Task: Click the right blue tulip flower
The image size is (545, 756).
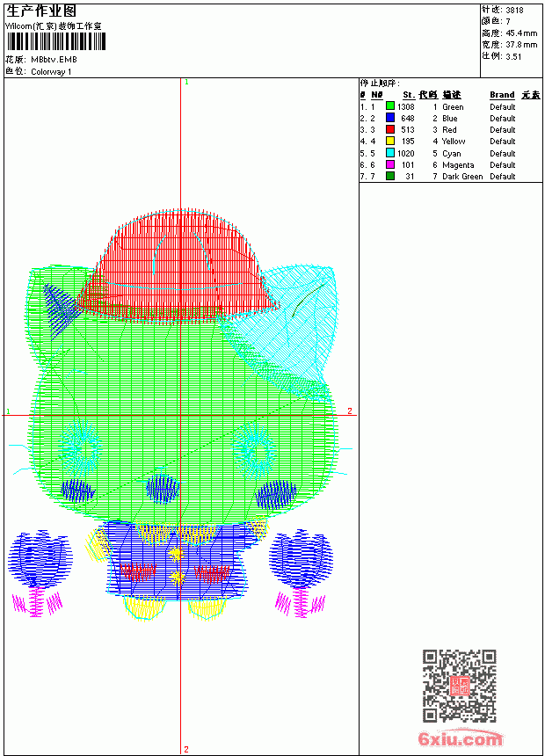Action: (302, 558)
